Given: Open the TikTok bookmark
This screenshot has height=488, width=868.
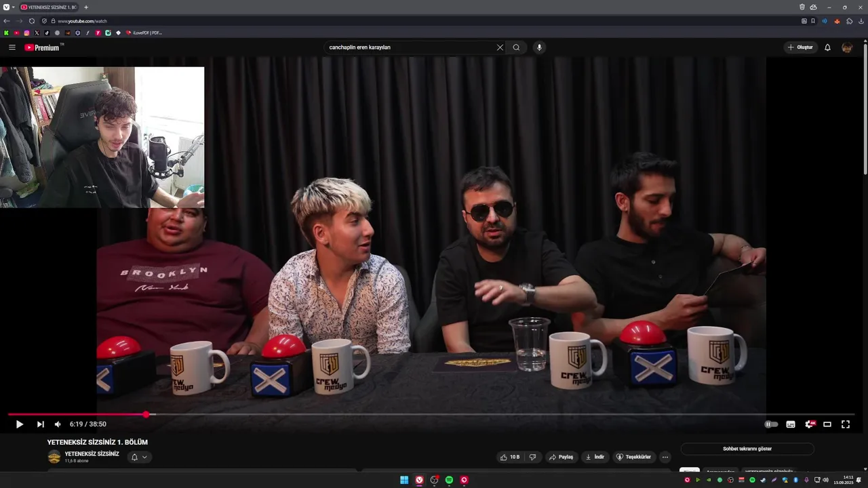Looking at the screenshot, I should click(47, 33).
